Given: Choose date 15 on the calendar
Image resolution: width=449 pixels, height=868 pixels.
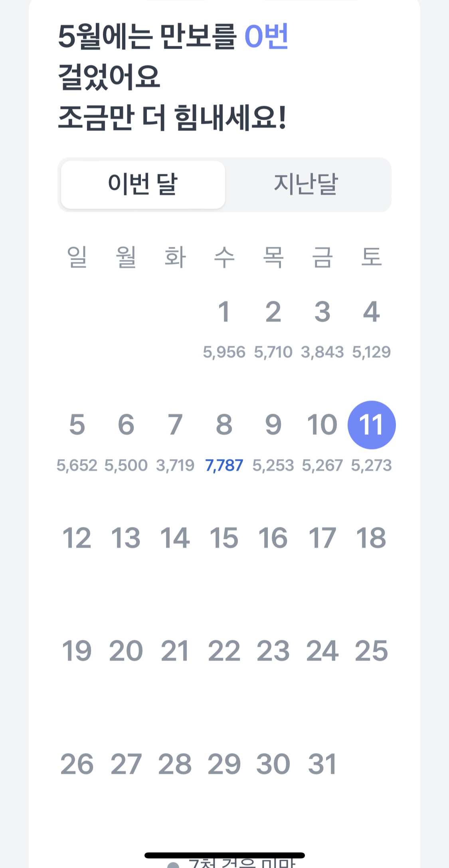Looking at the screenshot, I should tap(224, 538).
